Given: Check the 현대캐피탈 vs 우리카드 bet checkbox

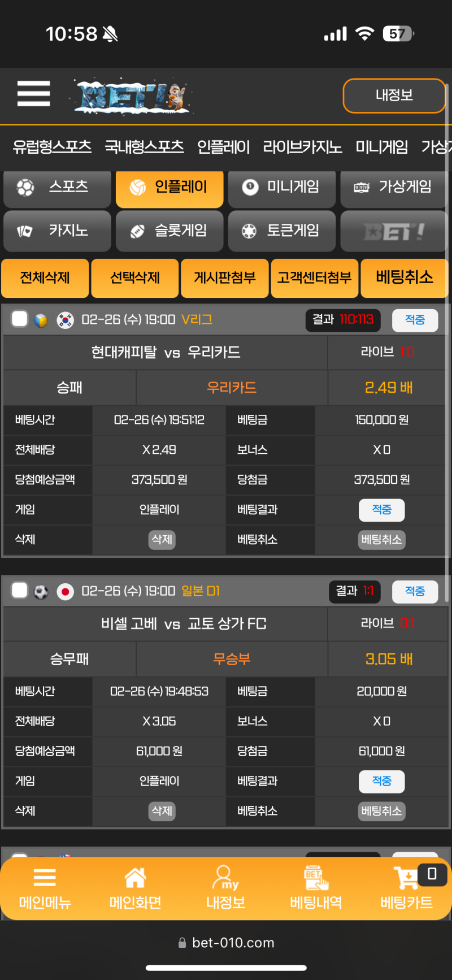Looking at the screenshot, I should [20, 319].
